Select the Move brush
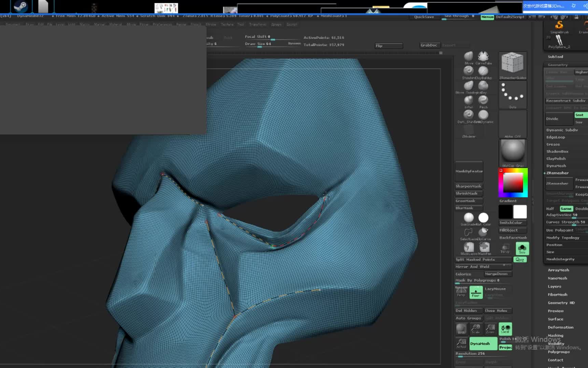Image resolution: width=588 pixels, height=368 pixels. (x=469, y=56)
